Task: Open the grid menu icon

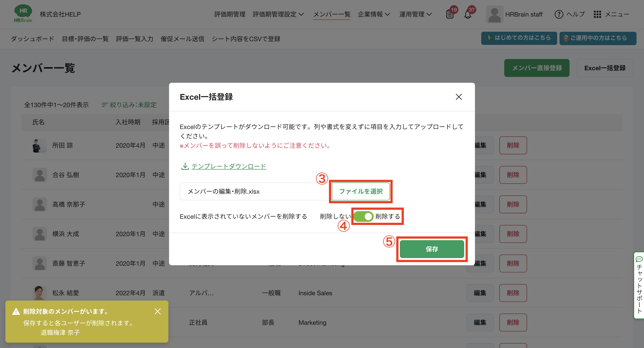Action: [x=597, y=15]
